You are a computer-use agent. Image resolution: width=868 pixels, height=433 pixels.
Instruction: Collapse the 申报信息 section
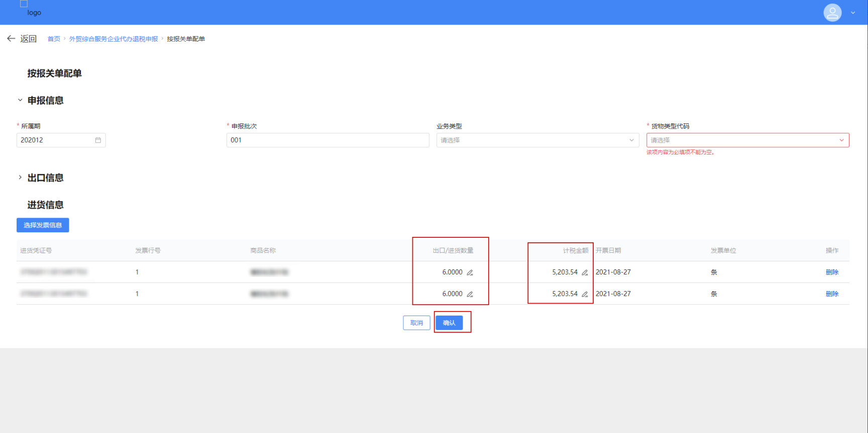click(20, 100)
